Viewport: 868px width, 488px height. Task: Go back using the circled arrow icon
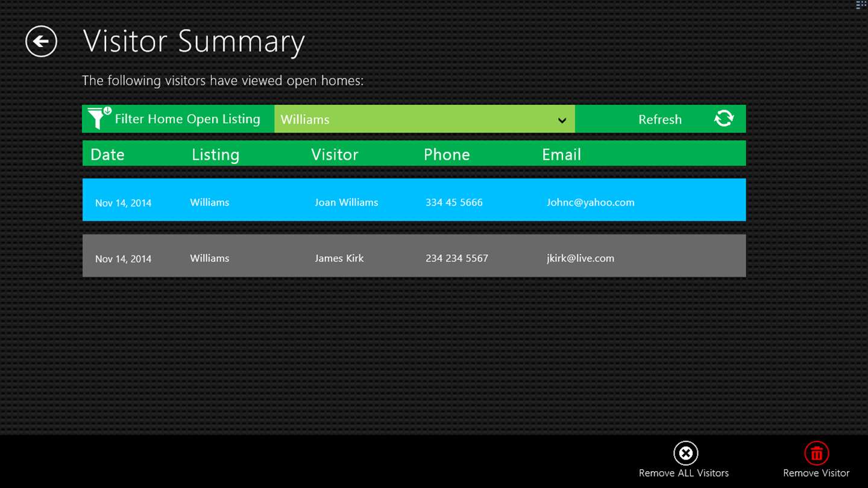coord(41,42)
